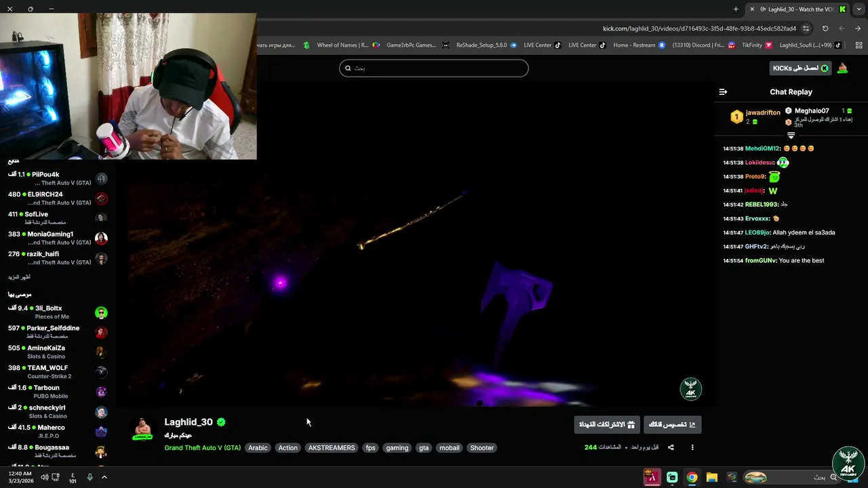The image size is (868, 488).
Task: Click the network display icon in tray
Action: click(56, 477)
